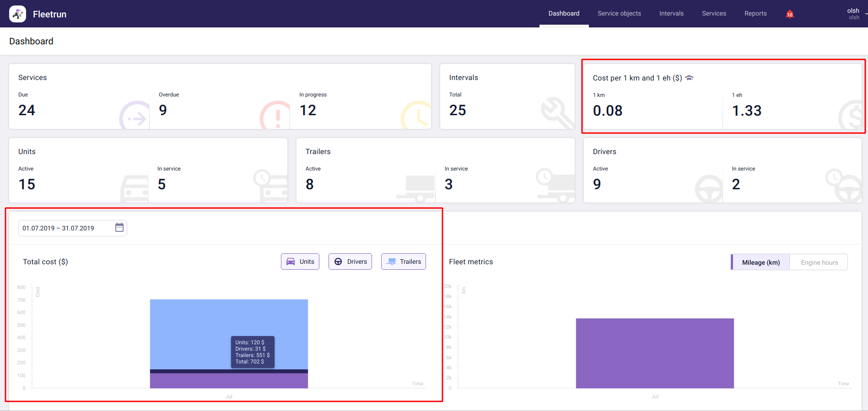868x411 pixels.
Task: Open the notifications bell icon
Action: (789, 14)
